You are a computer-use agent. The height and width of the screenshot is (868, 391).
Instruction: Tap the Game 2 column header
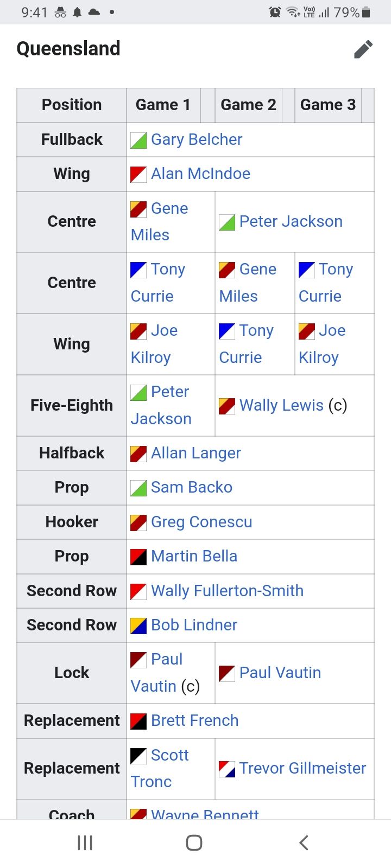[248, 105]
